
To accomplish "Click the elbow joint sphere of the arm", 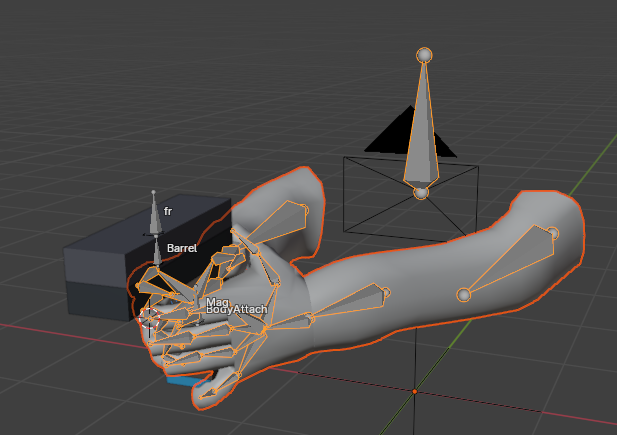I will point(464,294).
